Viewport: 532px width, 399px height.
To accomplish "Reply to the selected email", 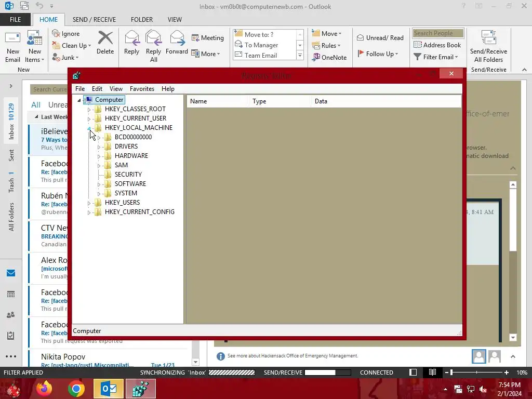I will pyautogui.click(x=131, y=43).
